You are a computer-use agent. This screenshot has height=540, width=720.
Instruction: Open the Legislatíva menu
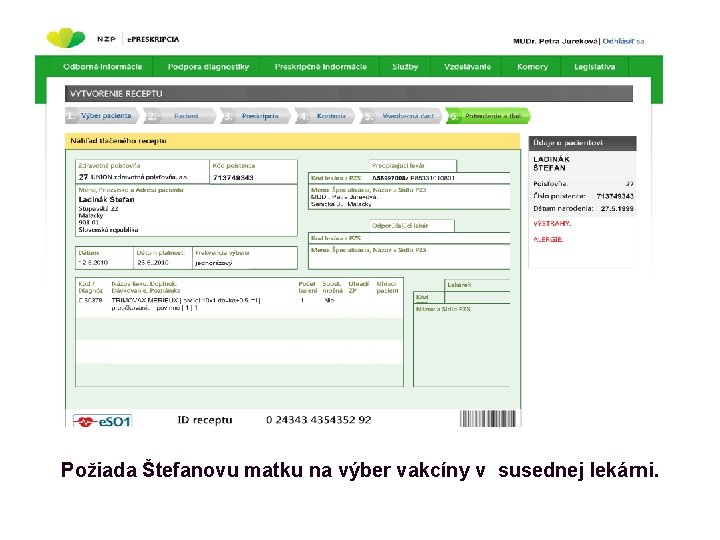point(594,67)
